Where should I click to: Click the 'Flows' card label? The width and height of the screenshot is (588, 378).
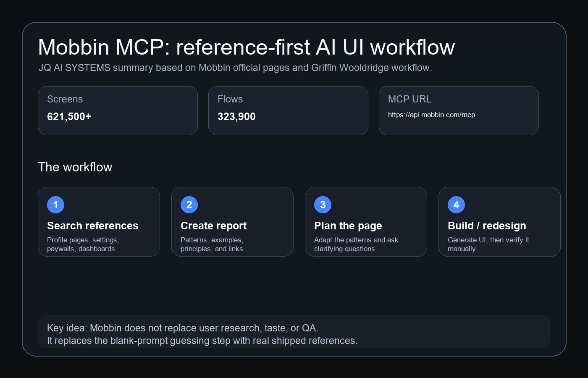point(230,99)
